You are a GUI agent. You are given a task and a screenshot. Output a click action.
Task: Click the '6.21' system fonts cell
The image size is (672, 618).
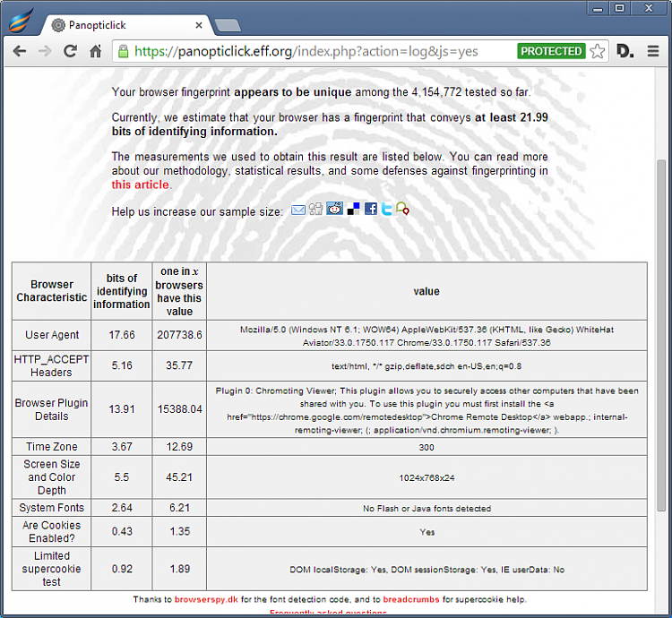pyautogui.click(x=179, y=508)
